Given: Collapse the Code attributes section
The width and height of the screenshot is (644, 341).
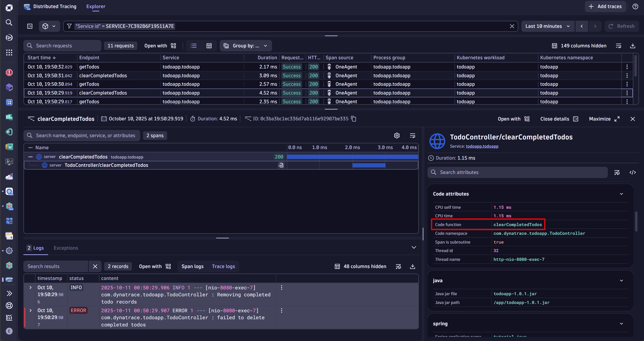Looking at the screenshot, I should 621,194.
